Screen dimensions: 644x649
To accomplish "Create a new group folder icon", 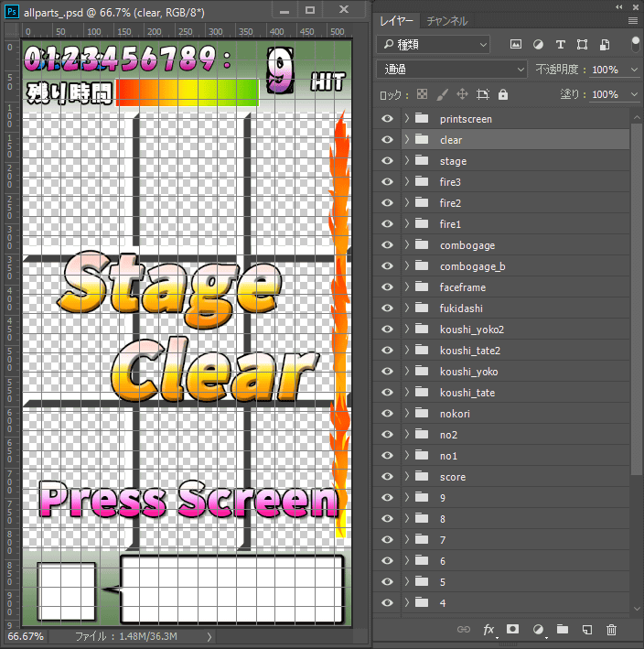I will [562, 629].
